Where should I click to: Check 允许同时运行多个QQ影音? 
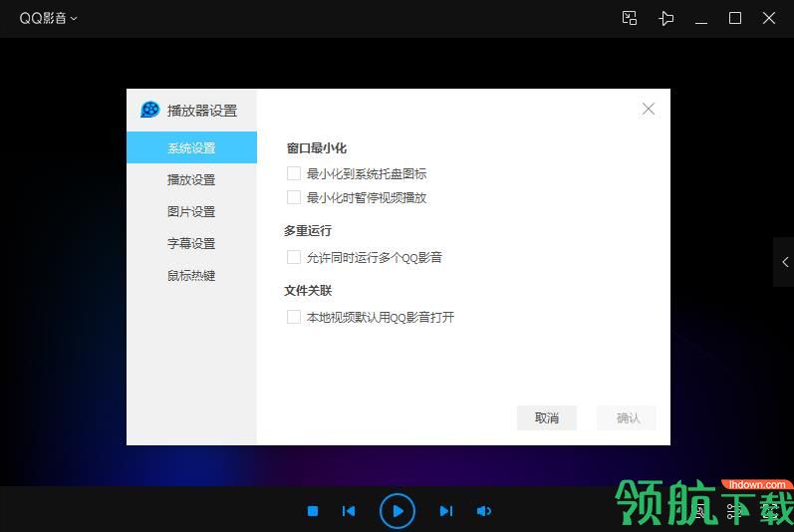(294, 257)
